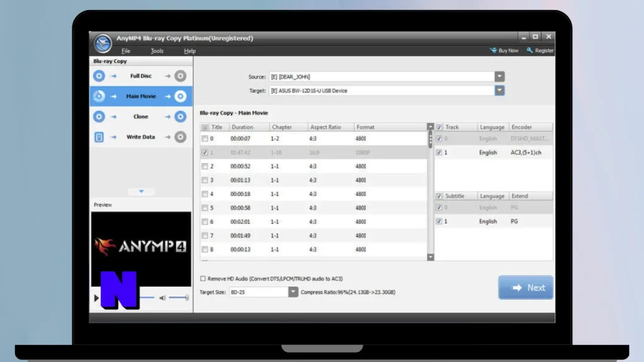Click the Main Movie source disc icon
644x362 pixels.
99,96
